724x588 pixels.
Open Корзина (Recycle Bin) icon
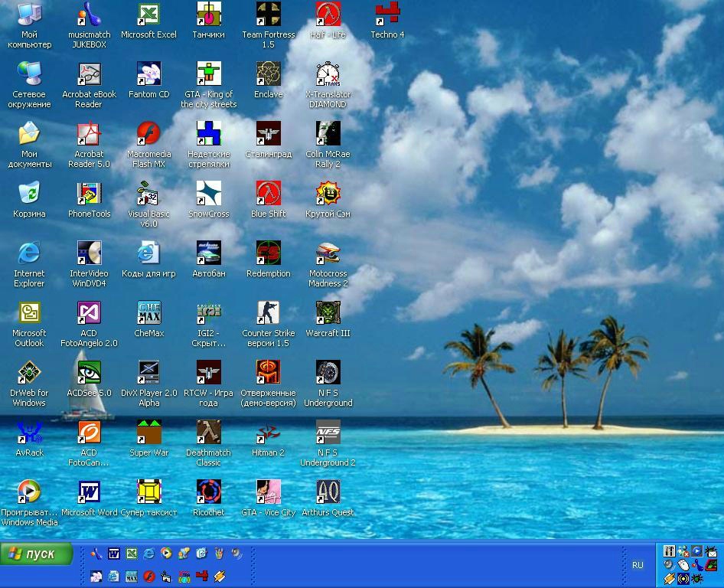(29, 194)
